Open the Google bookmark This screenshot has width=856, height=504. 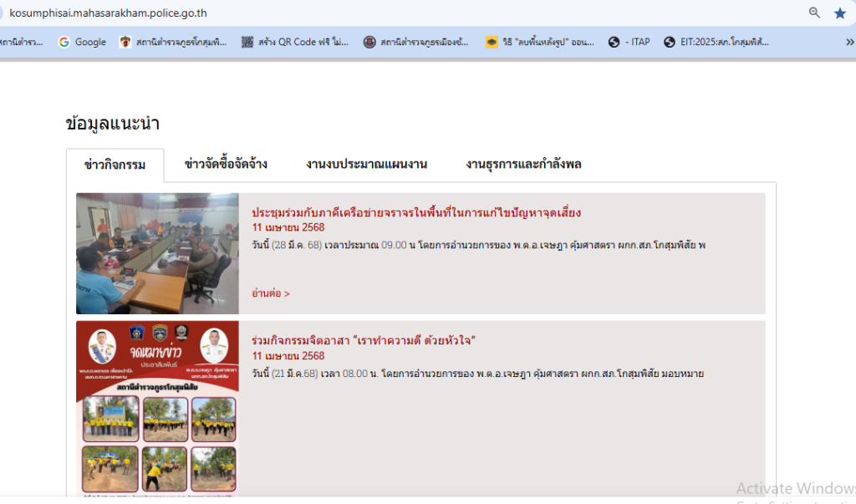[82, 42]
